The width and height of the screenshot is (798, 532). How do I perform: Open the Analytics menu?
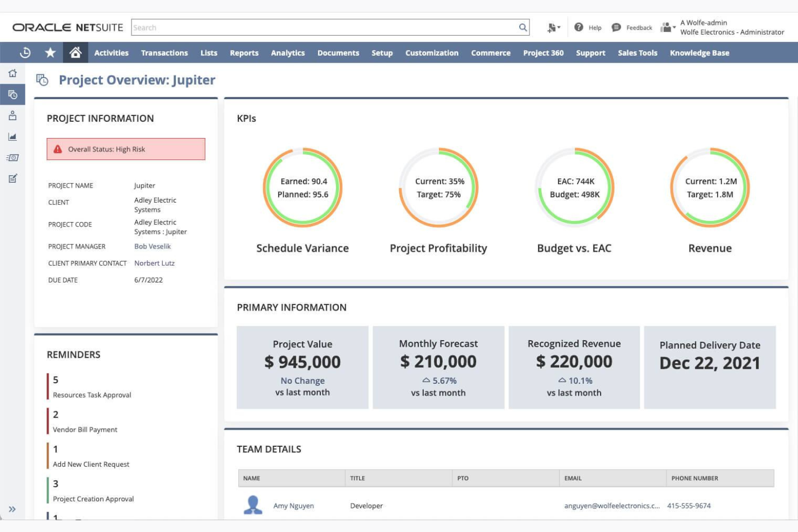click(288, 53)
